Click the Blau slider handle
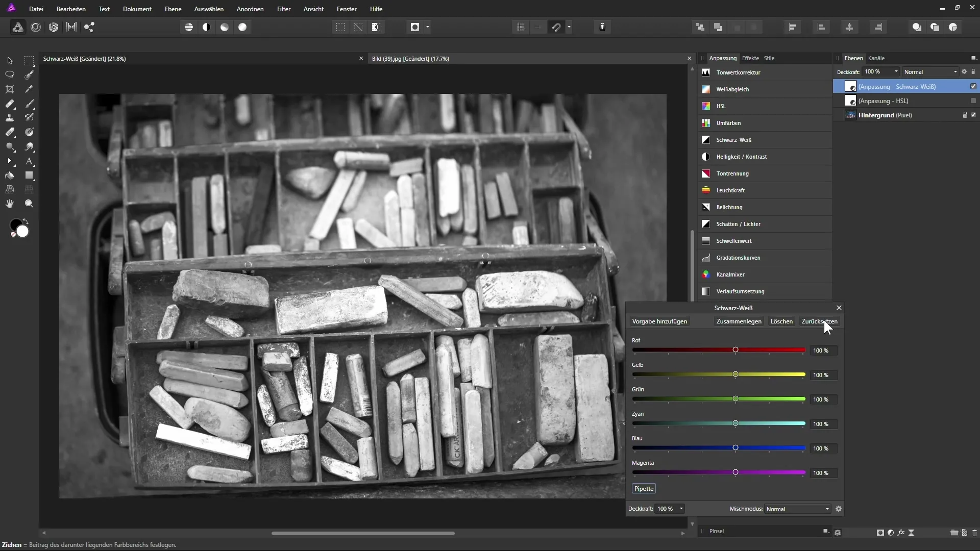Viewport: 980px width, 551px height. [736, 448]
